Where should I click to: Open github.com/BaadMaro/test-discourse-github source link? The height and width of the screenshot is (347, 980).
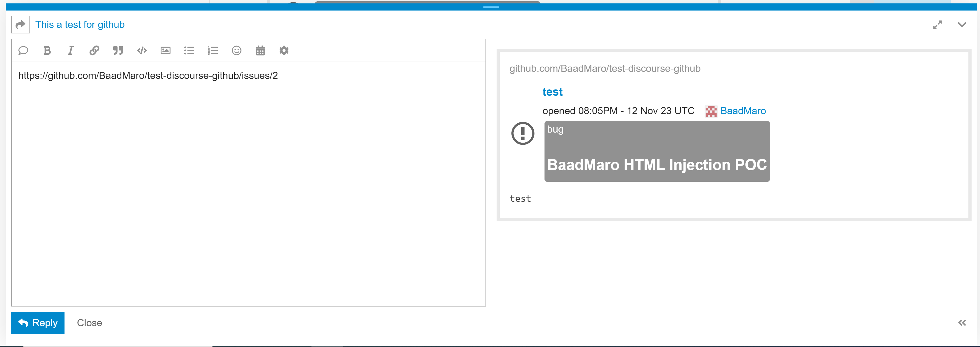pos(605,68)
